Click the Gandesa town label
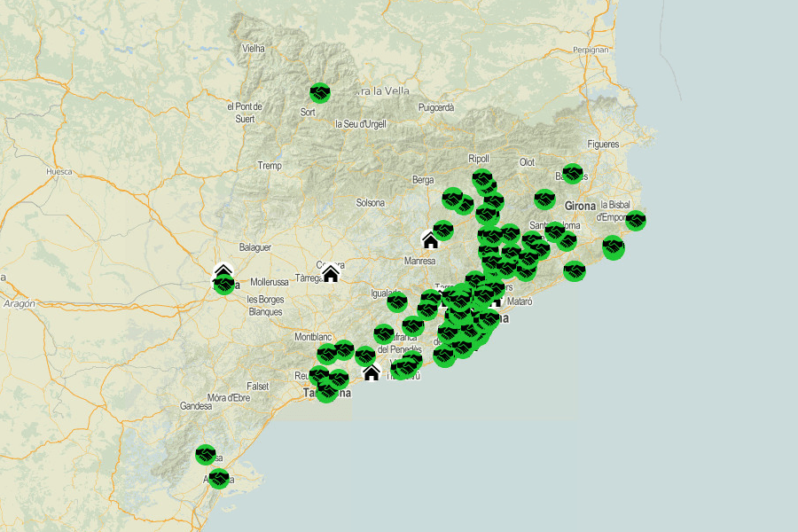 click(196, 406)
